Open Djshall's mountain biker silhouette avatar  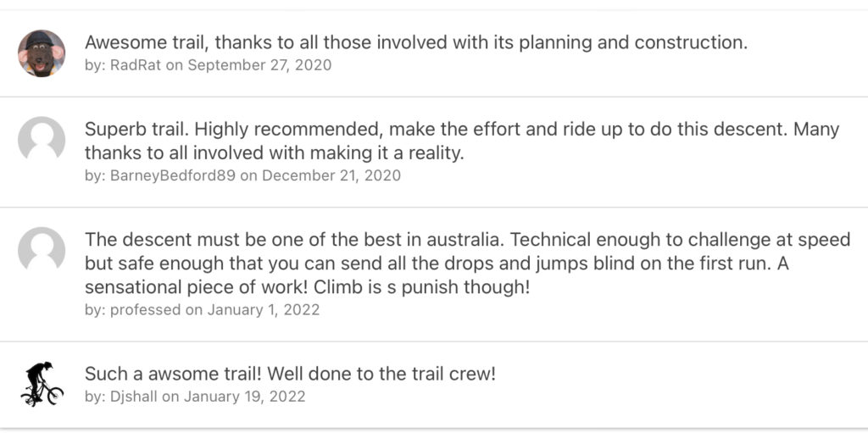(42, 384)
